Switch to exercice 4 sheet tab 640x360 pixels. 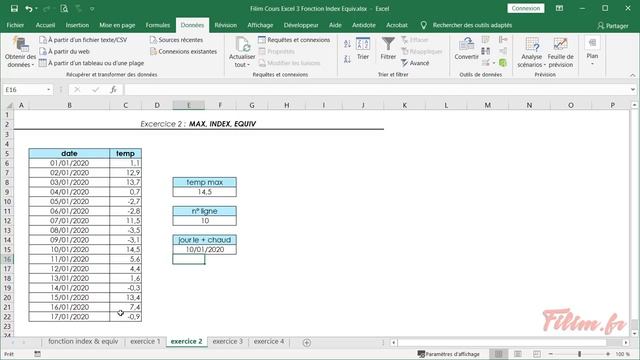coord(269,342)
